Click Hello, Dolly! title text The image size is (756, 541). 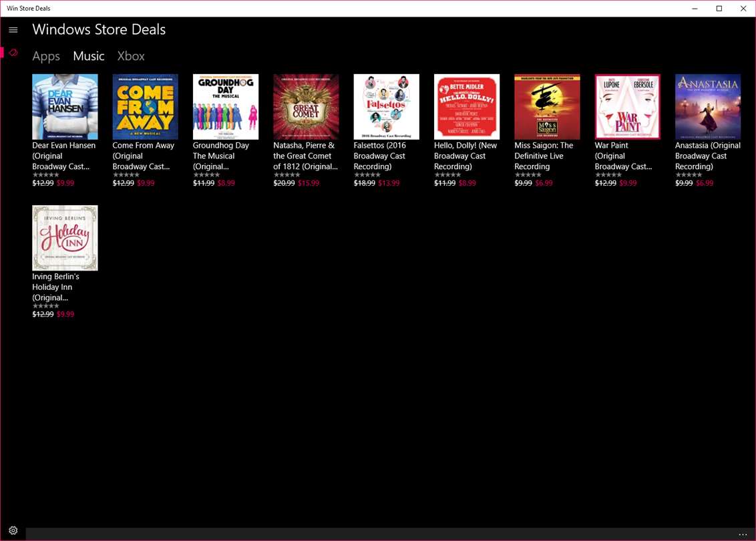(x=465, y=156)
